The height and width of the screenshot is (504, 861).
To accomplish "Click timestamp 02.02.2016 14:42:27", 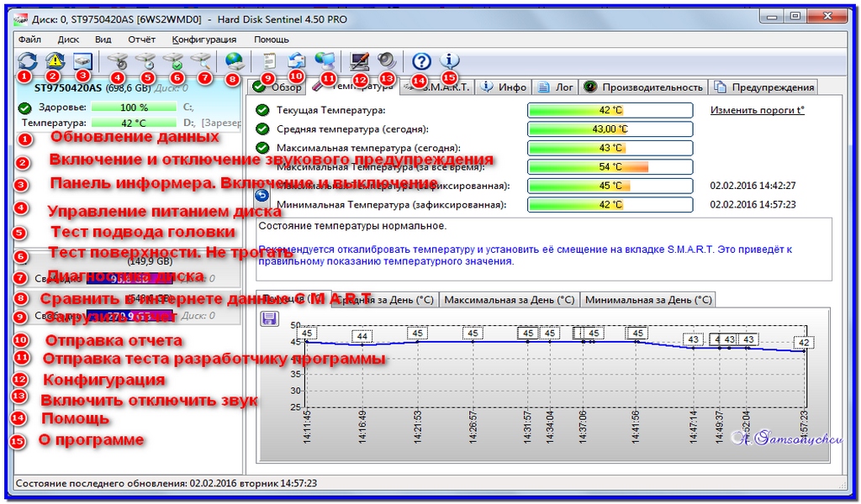I will click(753, 186).
